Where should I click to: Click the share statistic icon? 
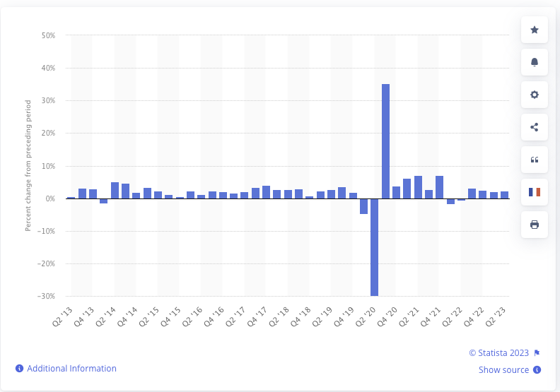535,127
